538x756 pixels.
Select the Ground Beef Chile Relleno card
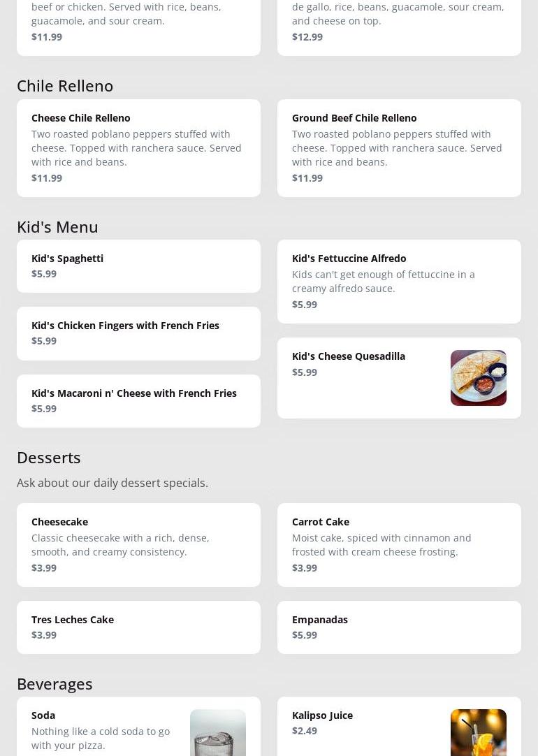[x=399, y=147]
